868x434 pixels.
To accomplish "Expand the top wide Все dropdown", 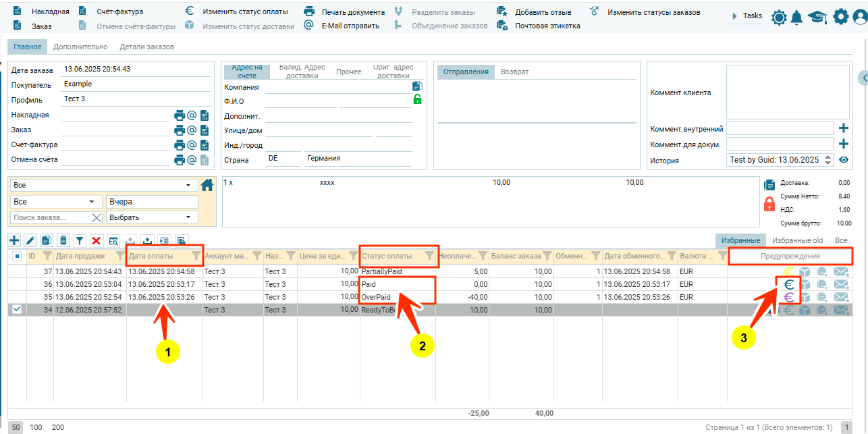I will tap(103, 185).
